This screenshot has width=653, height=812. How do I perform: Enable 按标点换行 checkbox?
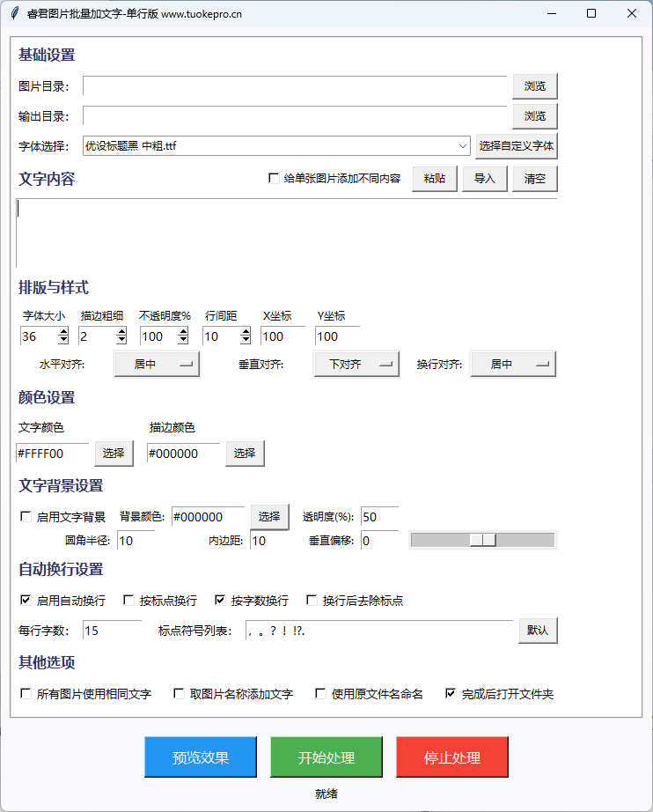pyautogui.click(x=129, y=601)
